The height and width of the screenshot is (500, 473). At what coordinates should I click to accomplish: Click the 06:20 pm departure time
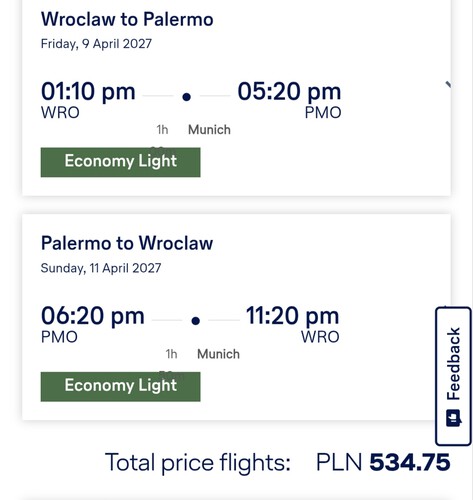pos(93,316)
